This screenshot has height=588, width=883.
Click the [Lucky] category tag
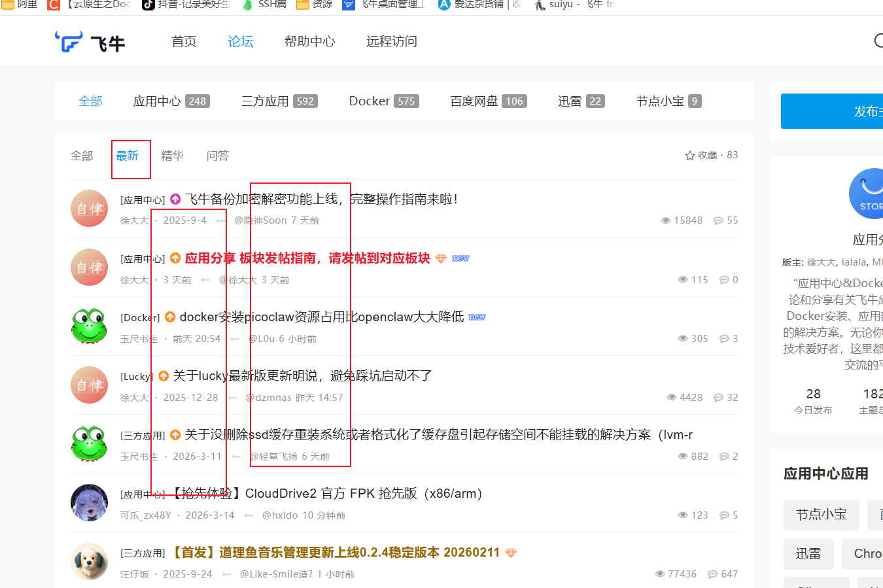[136, 377]
